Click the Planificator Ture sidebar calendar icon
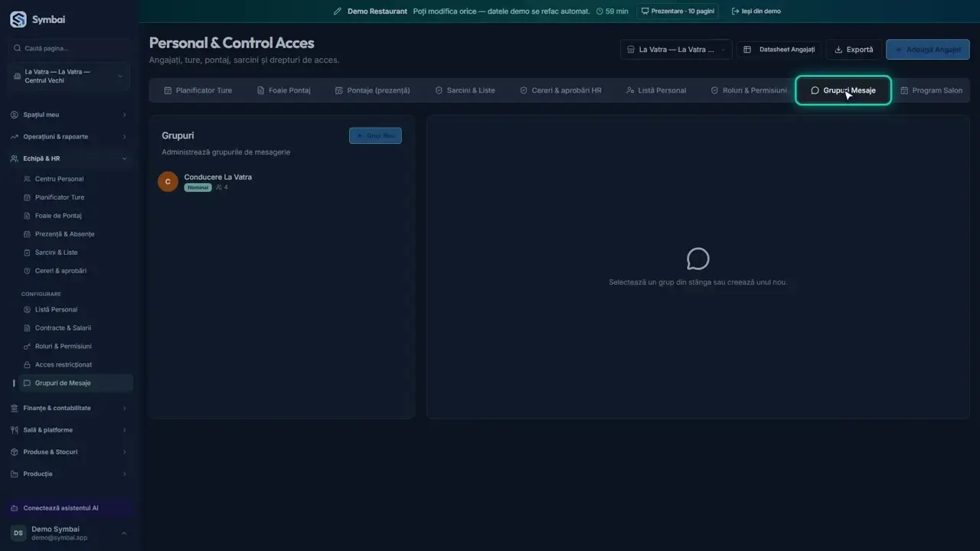980x551 pixels. 28,197
